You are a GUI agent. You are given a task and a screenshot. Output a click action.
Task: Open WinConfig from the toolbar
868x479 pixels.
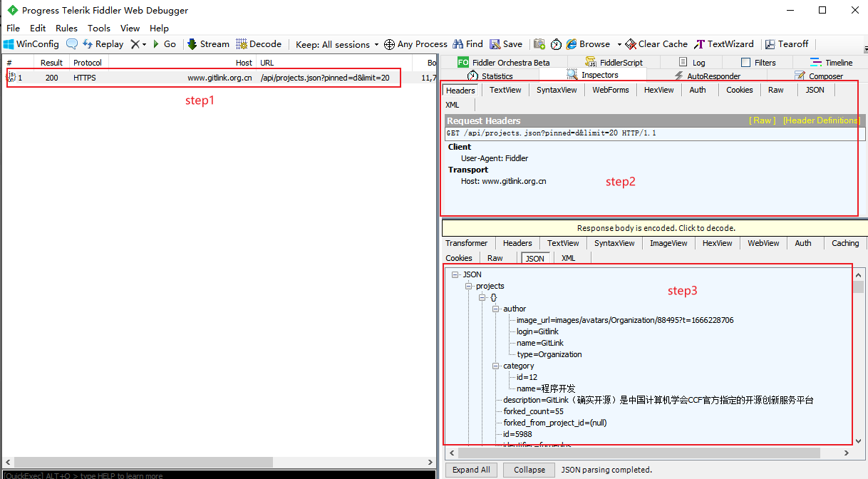pyautogui.click(x=31, y=44)
